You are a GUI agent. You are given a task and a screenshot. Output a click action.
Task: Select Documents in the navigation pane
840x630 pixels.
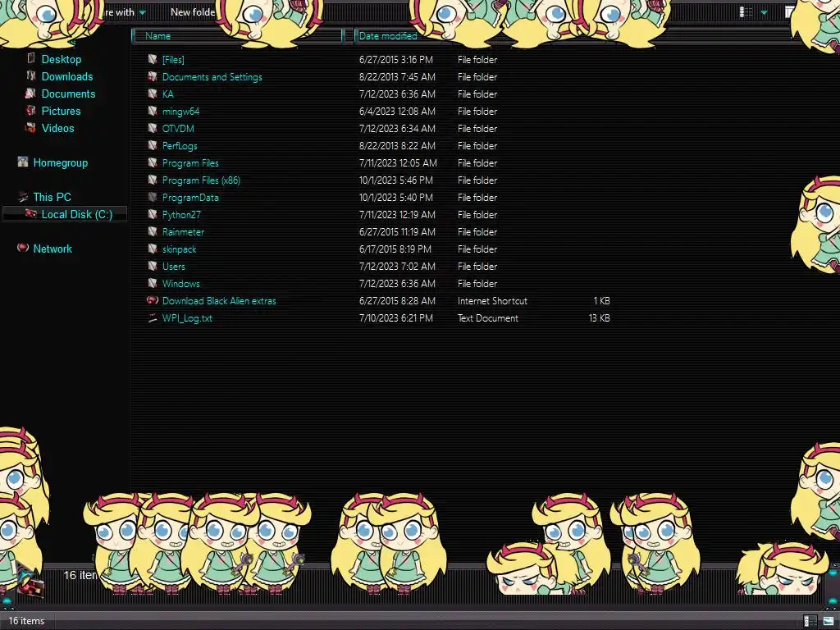[x=69, y=94]
